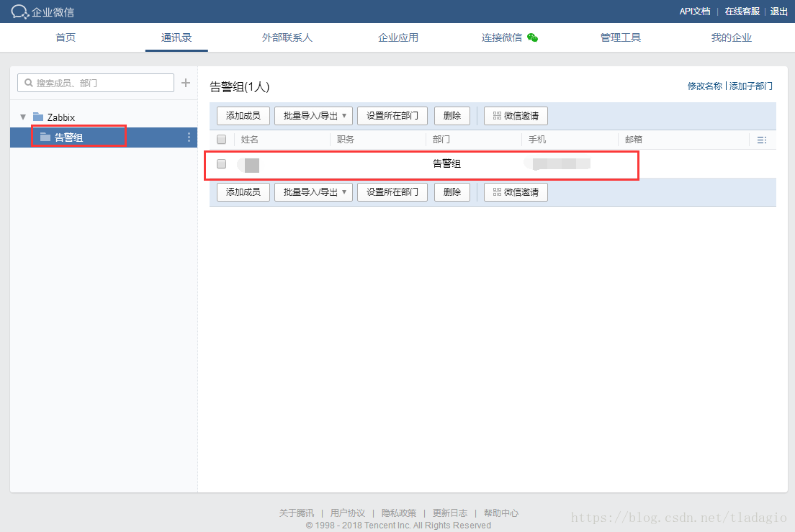Click the top 添加成员 button

pyautogui.click(x=243, y=116)
